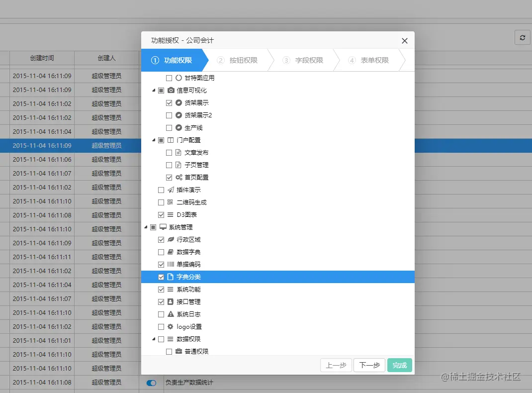Select the 2015-11-04 16:11:06 table cell
This screenshot has height=393, width=532.
coord(42,160)
